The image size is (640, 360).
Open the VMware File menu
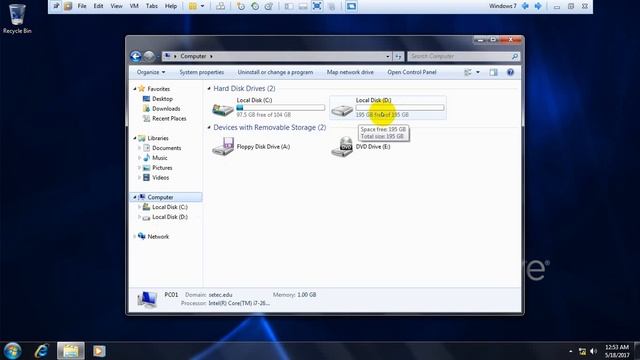point(82,6)
